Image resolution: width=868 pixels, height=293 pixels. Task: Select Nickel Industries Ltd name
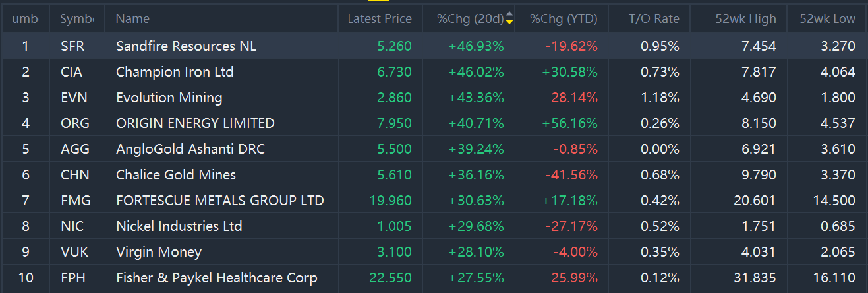179,226
